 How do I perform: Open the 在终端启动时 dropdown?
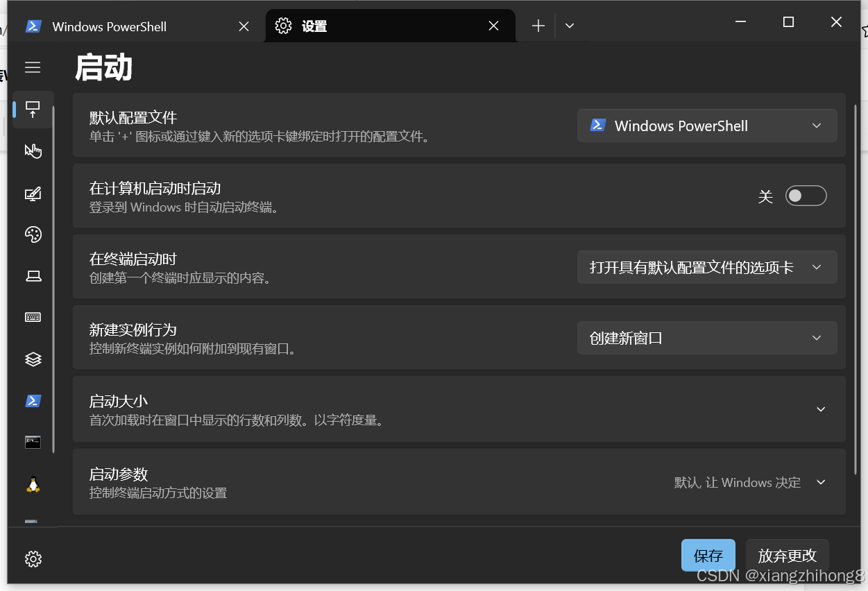coord(707,267)
